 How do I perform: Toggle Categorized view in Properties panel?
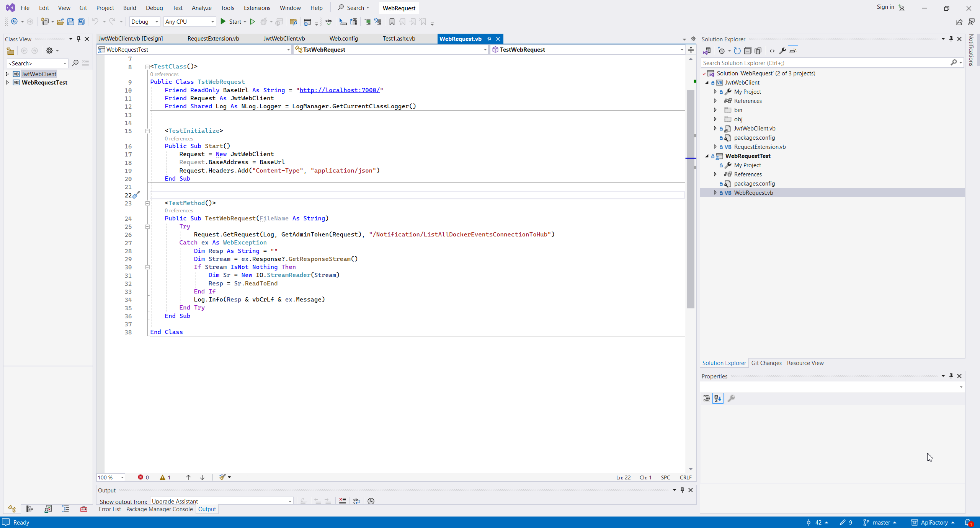[707, 398]
